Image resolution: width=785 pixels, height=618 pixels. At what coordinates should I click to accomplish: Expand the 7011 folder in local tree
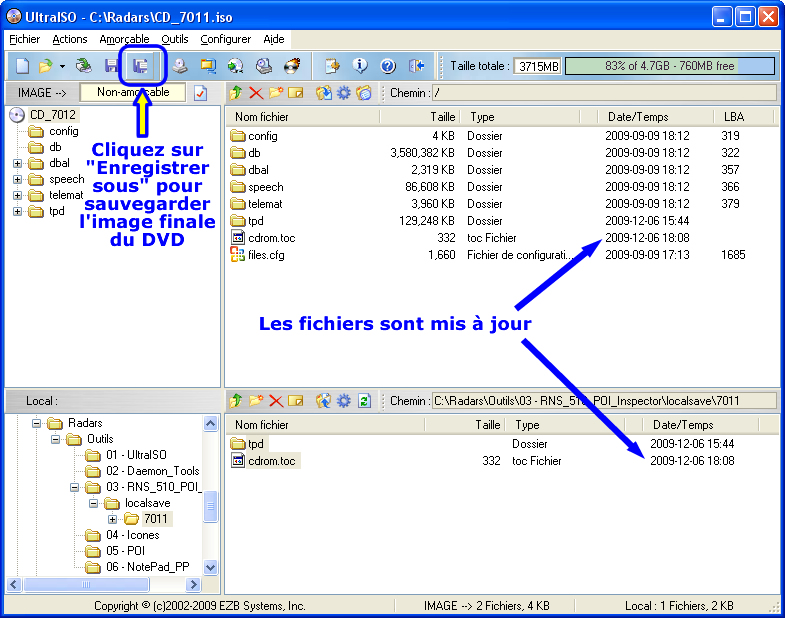click(x=113, y=519)
